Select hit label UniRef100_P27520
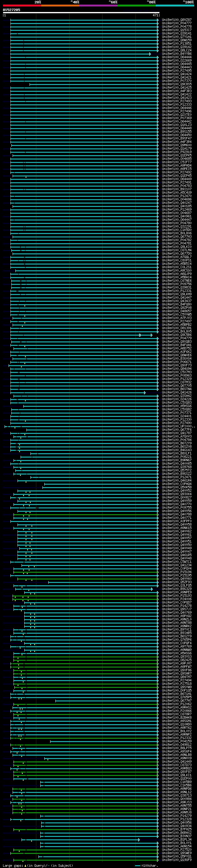197x868 pixels. [177, 850]
